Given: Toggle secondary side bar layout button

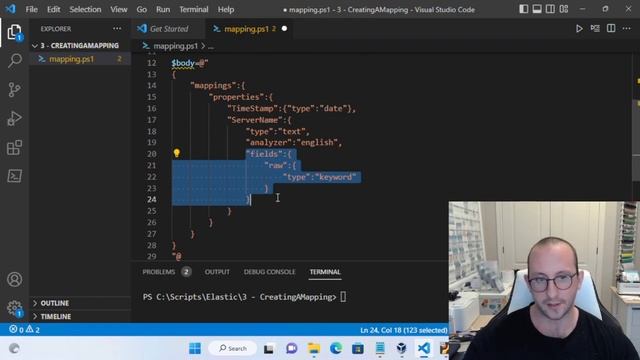Looking at the screenshot, I should point(550,9).
